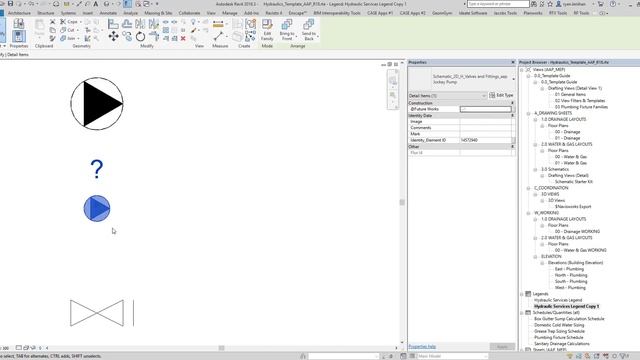Click the Edit Family button
The height and width of the screenshot is (360, 640).
267,29
